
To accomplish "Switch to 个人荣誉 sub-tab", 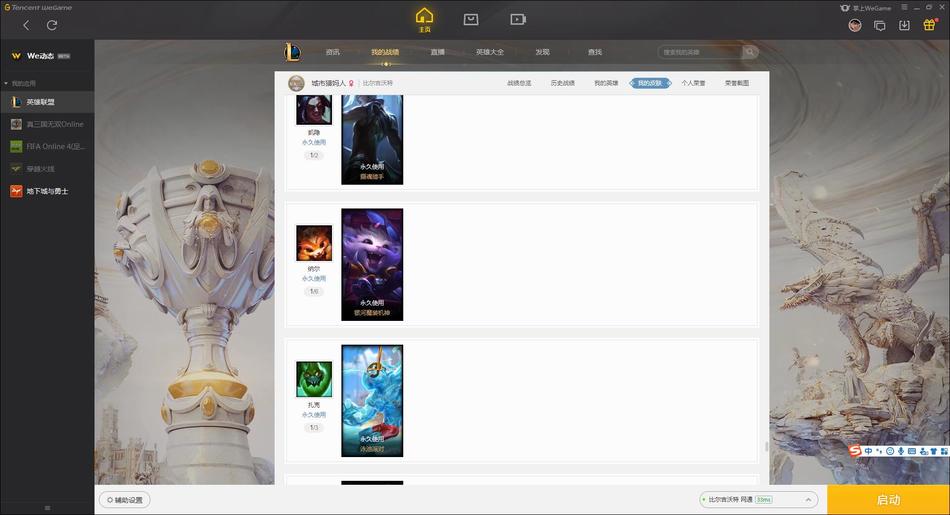I will pyautogui.click(x=693, y=83).
